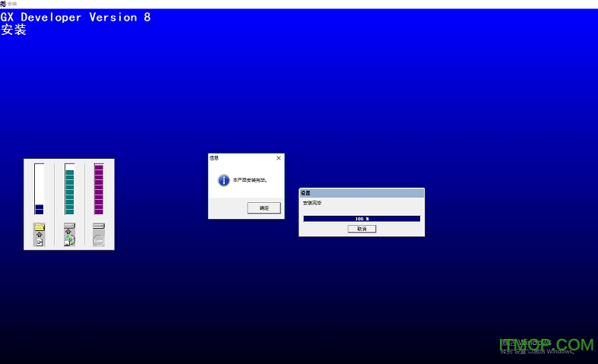Click the GX Developer Version 8 heading

[75, 17]
